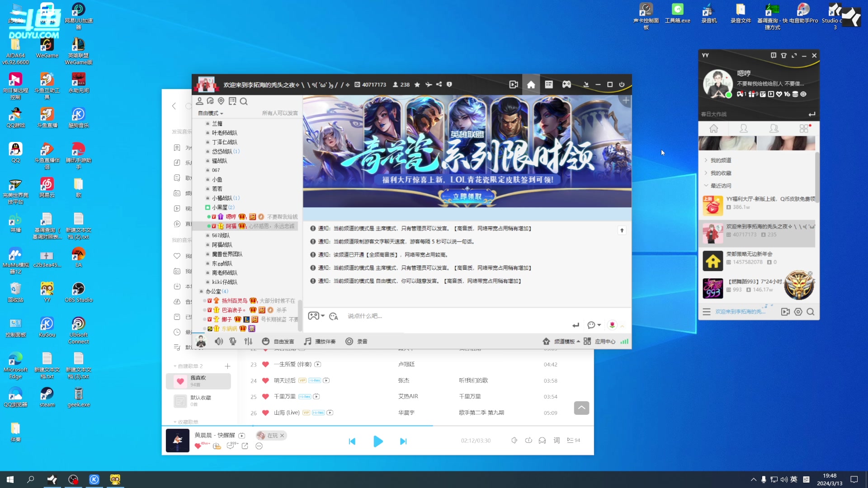The image size is (868, 488).
Task: Collapse the 最近访问 section
Action: (x=707, y=185)
